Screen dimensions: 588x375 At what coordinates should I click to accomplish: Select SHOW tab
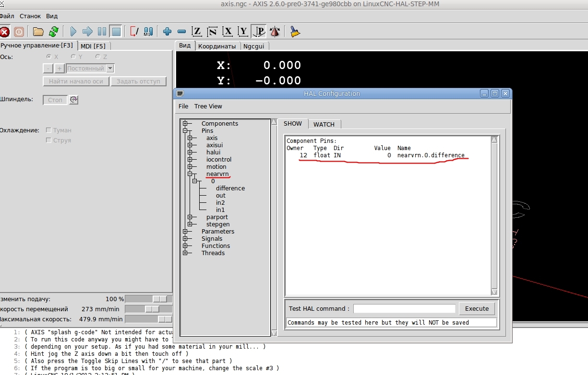pos(293,123)
